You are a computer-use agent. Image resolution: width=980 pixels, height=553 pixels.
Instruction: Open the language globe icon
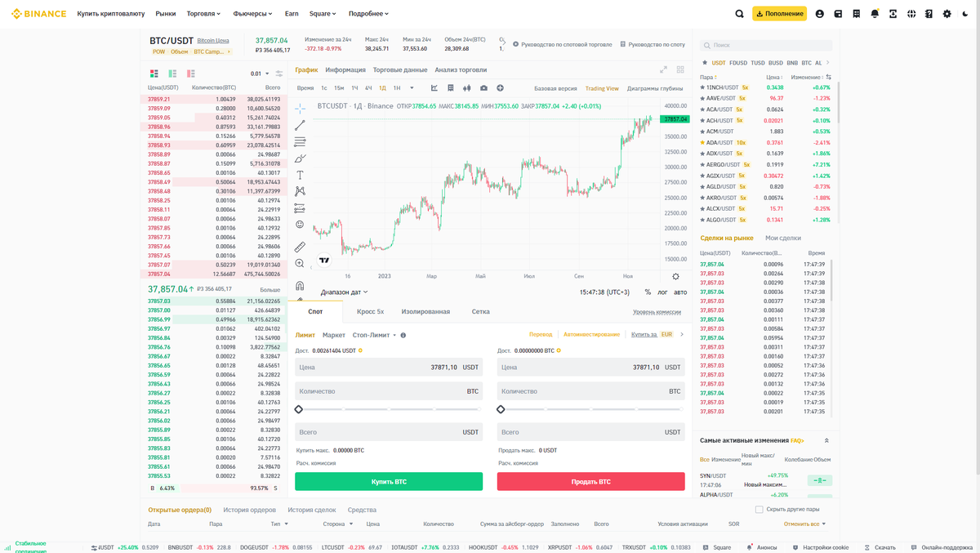click(x=911, y=14)
